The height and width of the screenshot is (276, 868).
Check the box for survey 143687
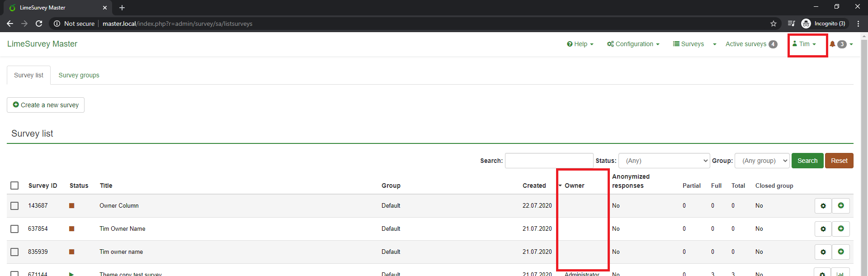(x=14, y=206)
